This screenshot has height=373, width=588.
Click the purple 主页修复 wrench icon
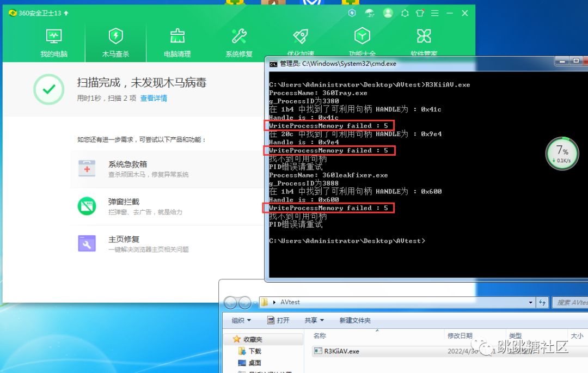(87, 243)
